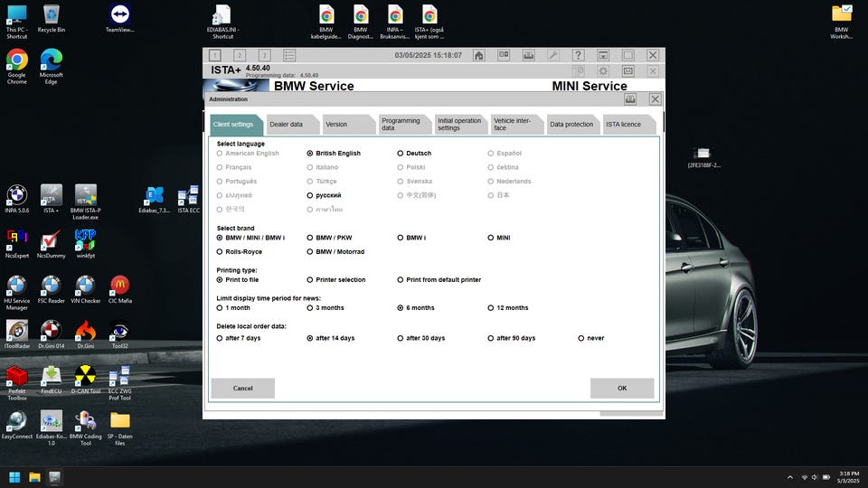The image size is (868, 488).
Task: Confirm settings with OK button
Action: 622,389
